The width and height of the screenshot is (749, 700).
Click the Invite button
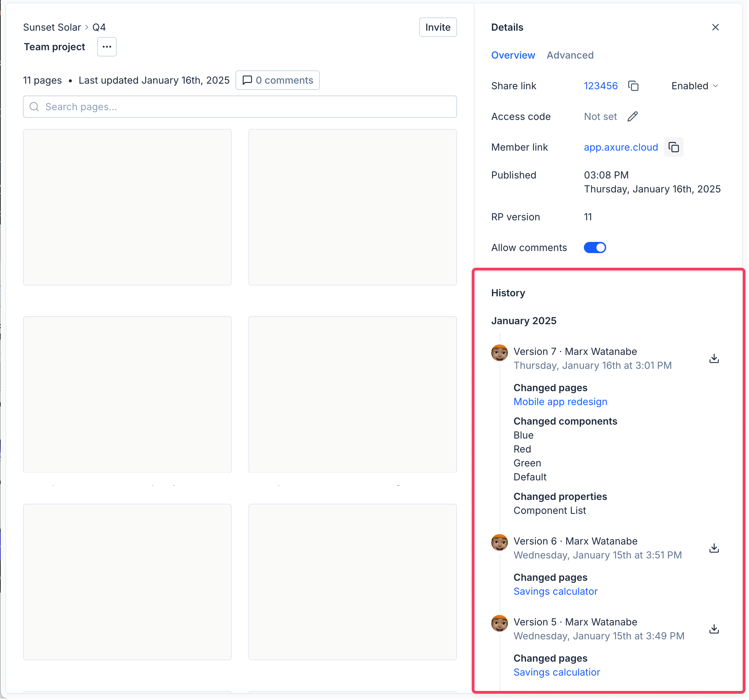pos(438,27)
